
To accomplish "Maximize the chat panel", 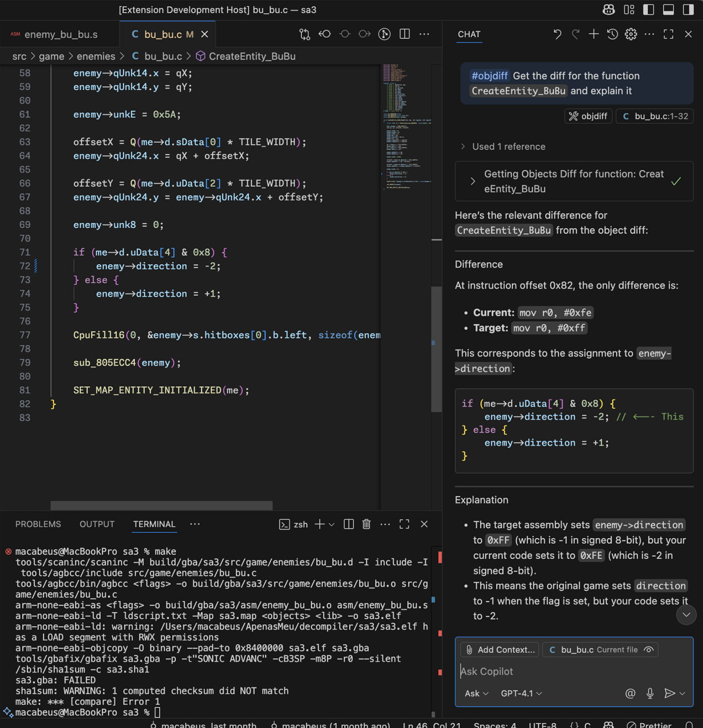I will coord(668,34).
